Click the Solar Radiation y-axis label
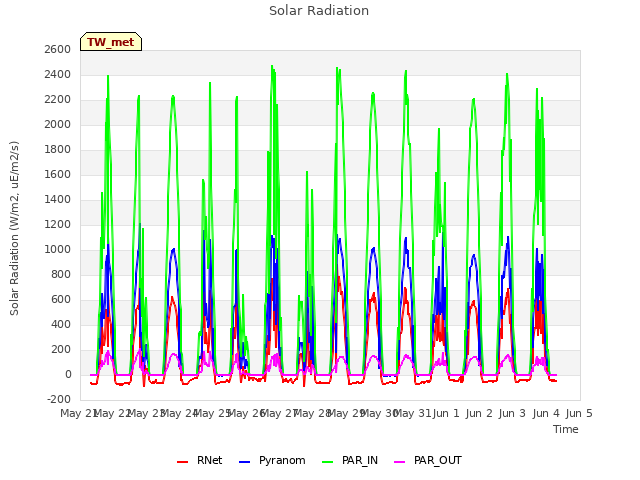640x480 pixels. 14,228
